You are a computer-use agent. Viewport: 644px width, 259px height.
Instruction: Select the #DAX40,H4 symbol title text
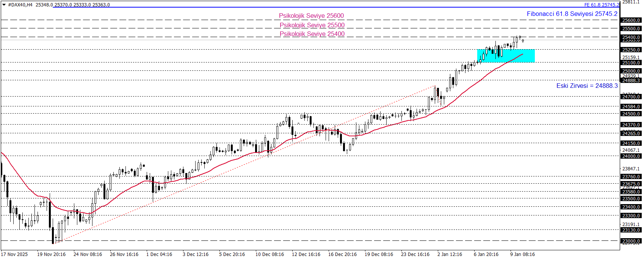(20, 5)
